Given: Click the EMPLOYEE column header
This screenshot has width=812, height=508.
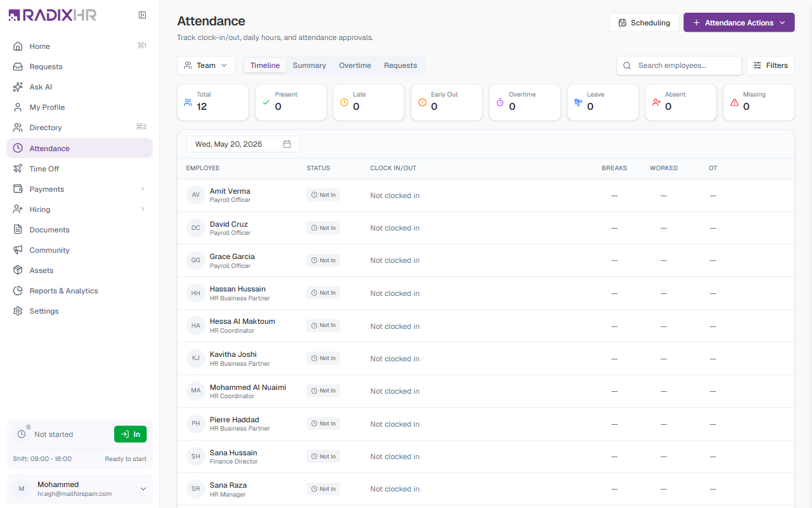Looking at the screenshot, I should point(203,168).
